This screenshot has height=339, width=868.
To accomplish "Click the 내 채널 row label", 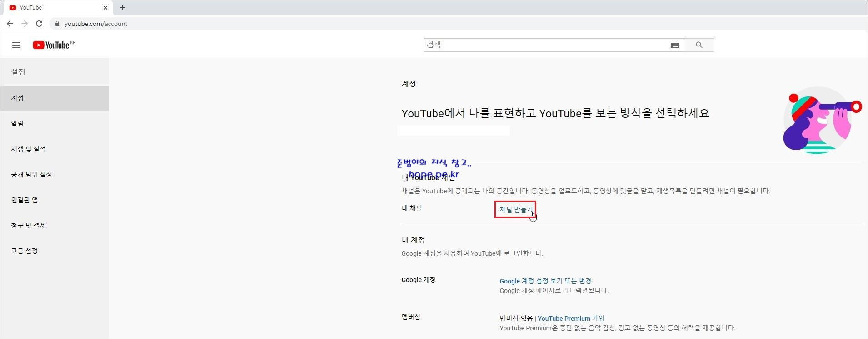I will (412, 208).
